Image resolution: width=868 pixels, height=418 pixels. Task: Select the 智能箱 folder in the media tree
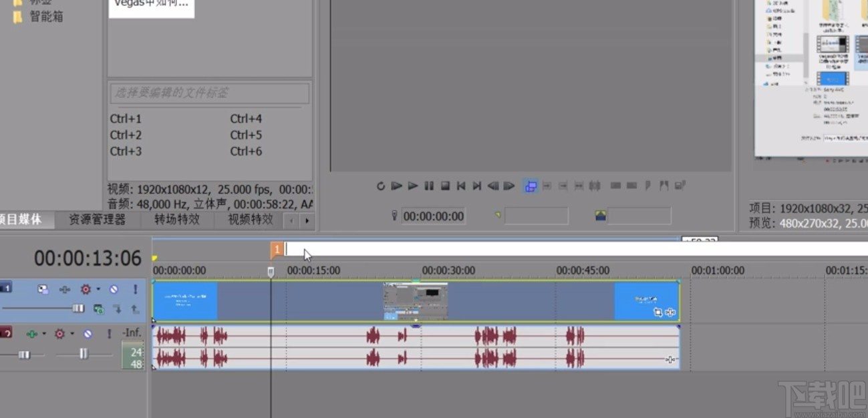coord(46,17)
